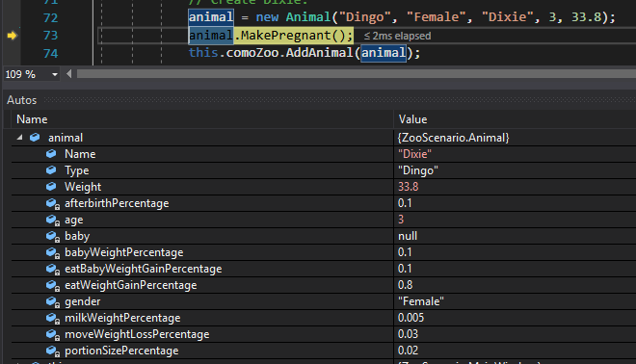
Task: Click the age private field icon
Action: [53, 221]
